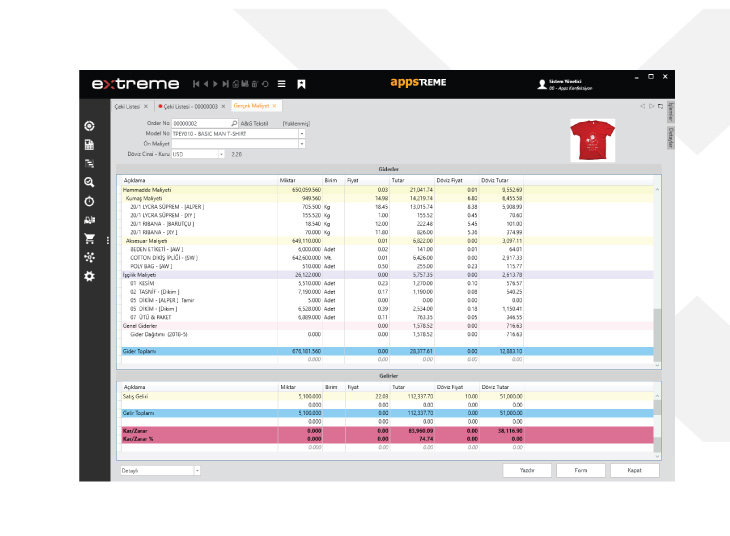This screenshot has width=730, height=536.
Task: Select the COTTON DİKİŞ İPLİĞİ row
Action: pos(387,258)
